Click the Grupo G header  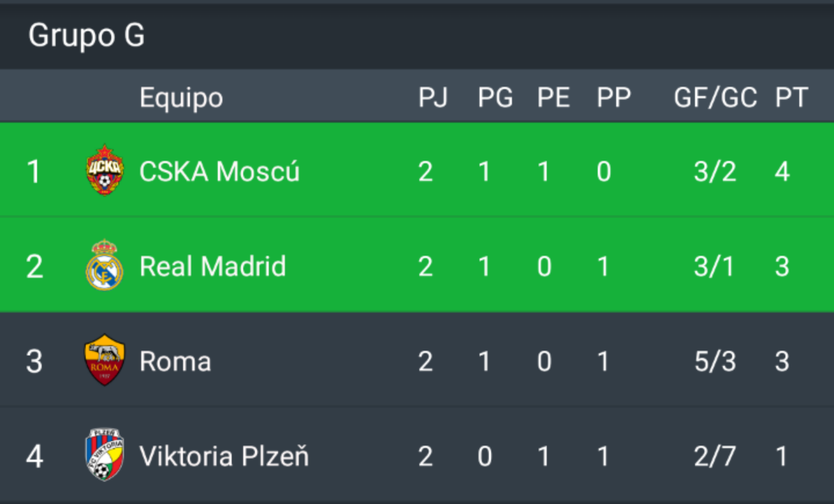pyautogui.click(x=86, y=35)
